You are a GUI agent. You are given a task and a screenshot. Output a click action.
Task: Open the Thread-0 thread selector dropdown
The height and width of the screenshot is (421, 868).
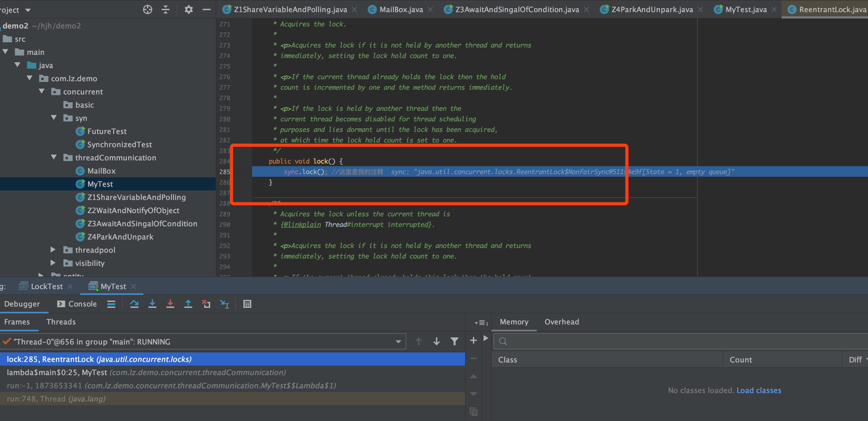[x=398, y=342]
